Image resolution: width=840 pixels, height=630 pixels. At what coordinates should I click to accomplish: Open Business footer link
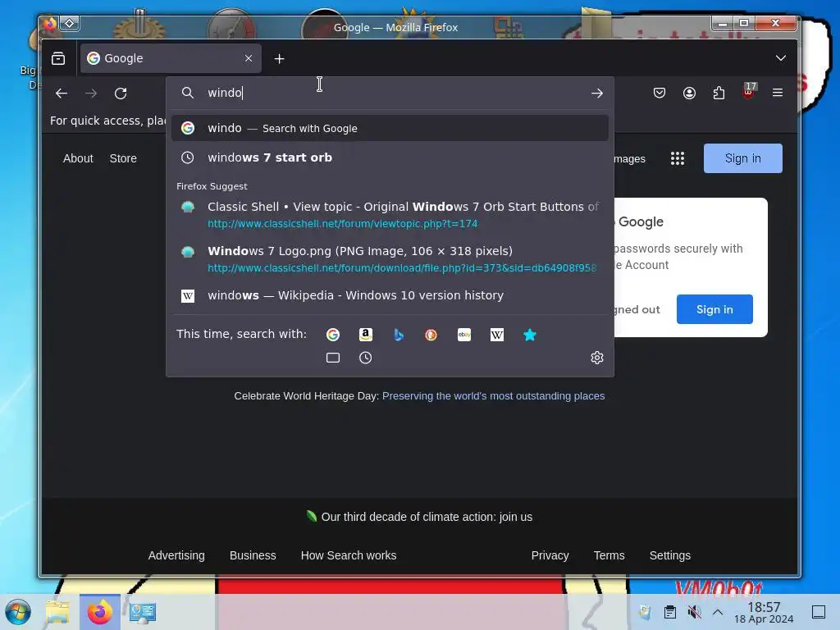pyautogui.click(x=253, y=555)
